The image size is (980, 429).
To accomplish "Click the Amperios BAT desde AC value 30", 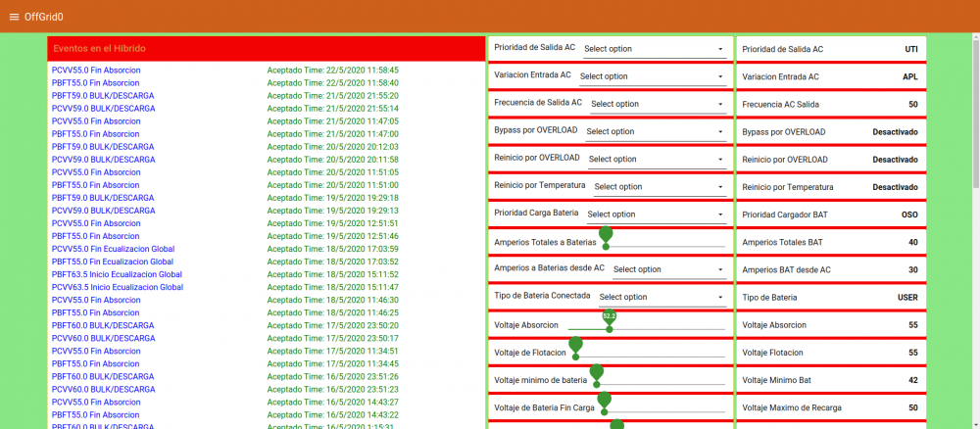I will click(x=913, y=269).
